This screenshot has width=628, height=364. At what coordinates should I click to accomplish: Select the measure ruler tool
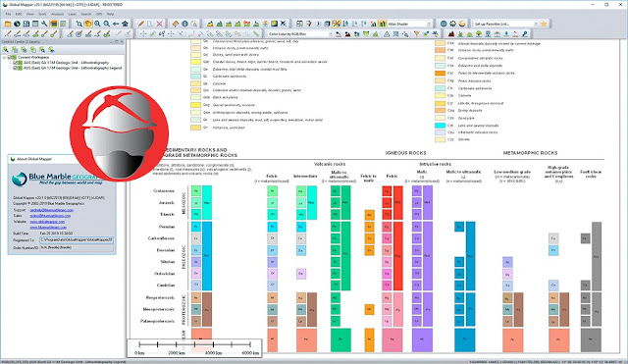tap(175, 24)
